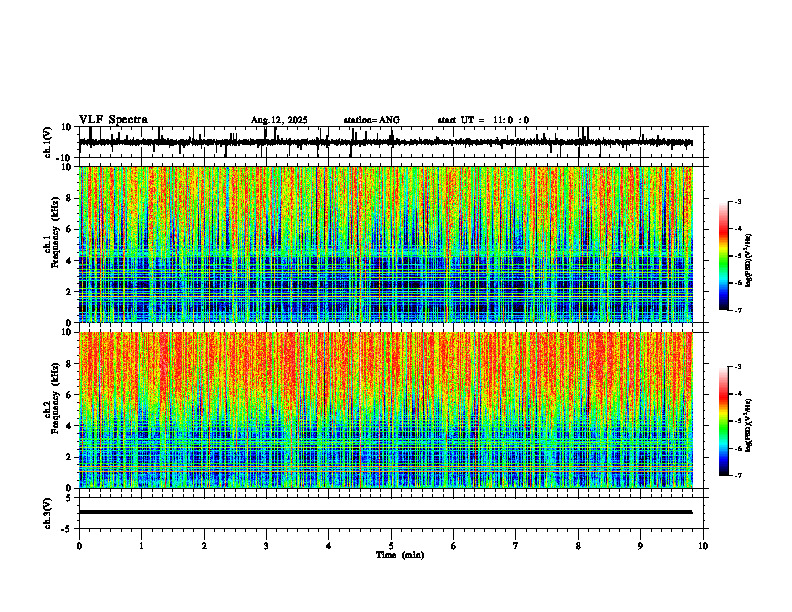
Task: Click the "station=ANG" label
Action: pyautogui.click(x=371, y=120)
